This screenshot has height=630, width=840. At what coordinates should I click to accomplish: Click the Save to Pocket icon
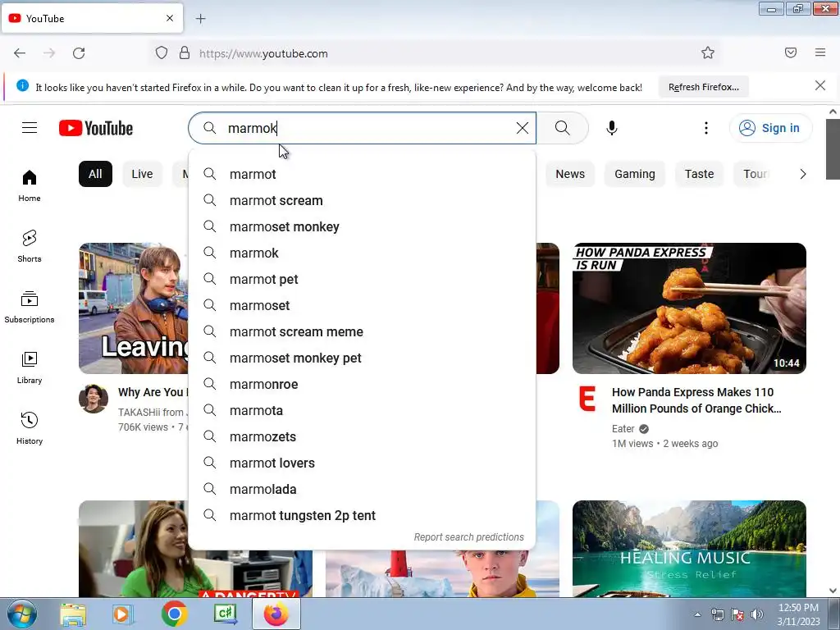tap(791, 52)
